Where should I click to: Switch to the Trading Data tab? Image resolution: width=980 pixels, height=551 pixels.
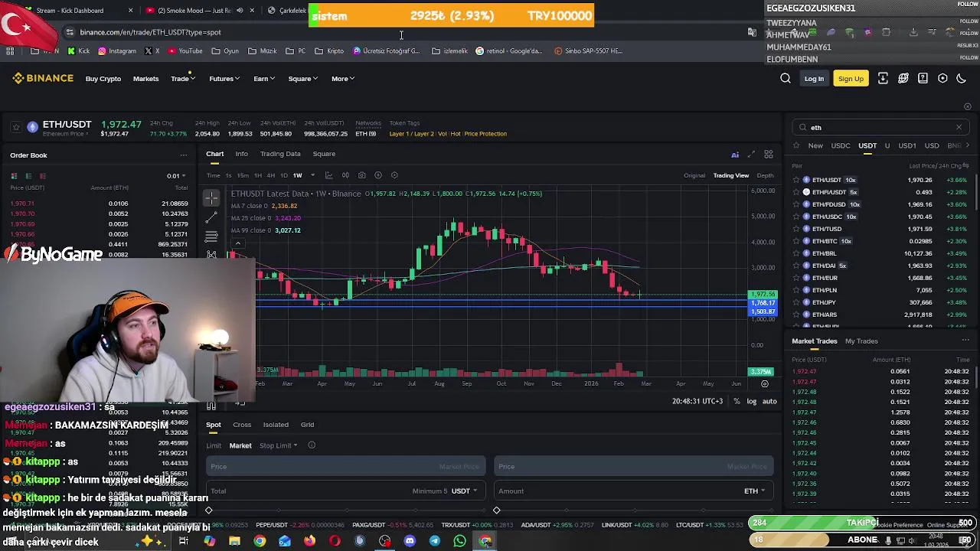coord(280,154)
